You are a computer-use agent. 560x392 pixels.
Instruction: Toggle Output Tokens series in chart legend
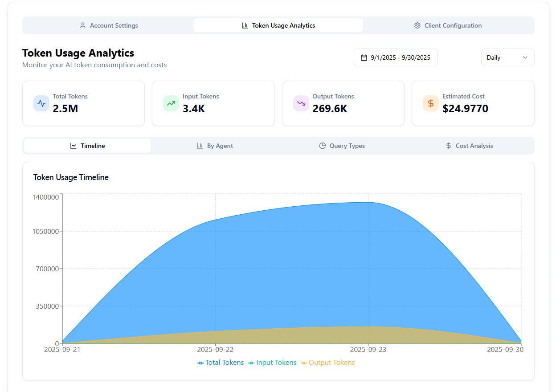click(x=327, y=363)
